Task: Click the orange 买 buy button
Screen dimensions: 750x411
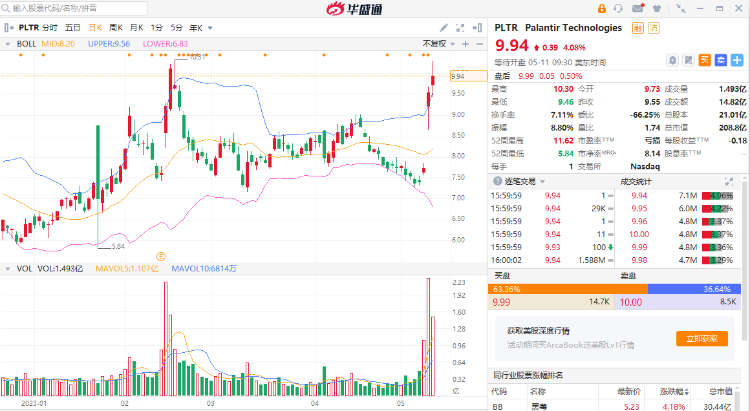Action: point(705,60)
